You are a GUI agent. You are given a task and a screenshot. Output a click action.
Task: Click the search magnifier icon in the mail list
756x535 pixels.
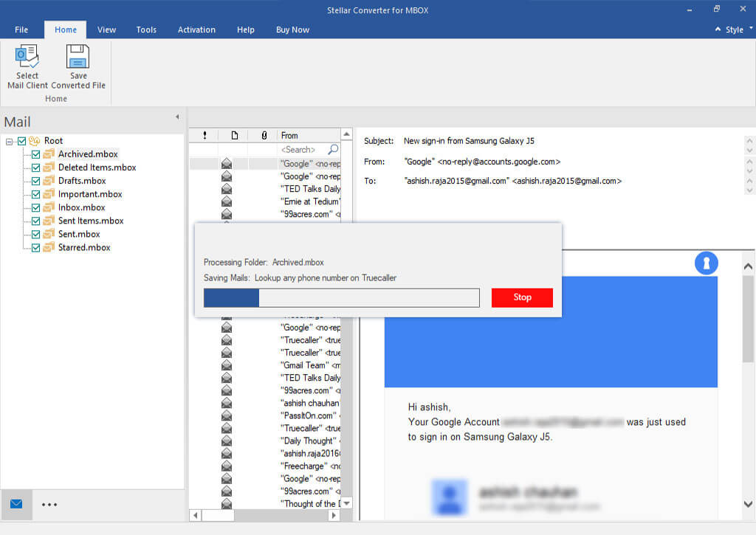coord(333,149)
